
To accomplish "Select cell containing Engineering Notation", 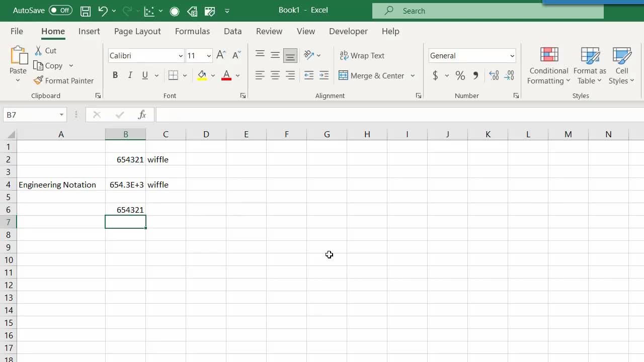I will point(61,185).
